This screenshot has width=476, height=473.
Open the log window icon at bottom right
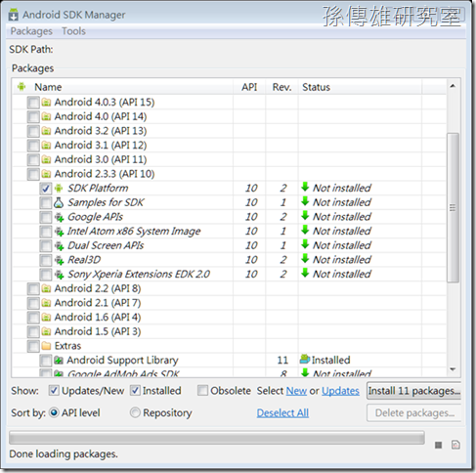click(455, 445)
